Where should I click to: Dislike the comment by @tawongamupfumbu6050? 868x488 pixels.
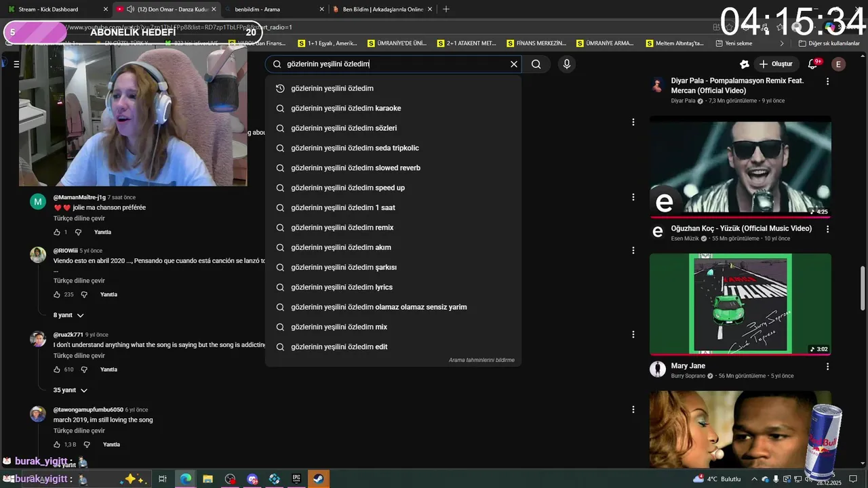click(x=87, y=445)
